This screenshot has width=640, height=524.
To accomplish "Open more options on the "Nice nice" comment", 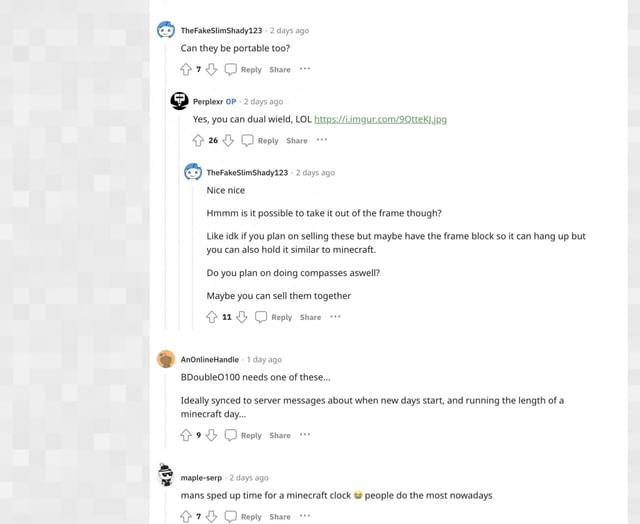I will 335,316.
